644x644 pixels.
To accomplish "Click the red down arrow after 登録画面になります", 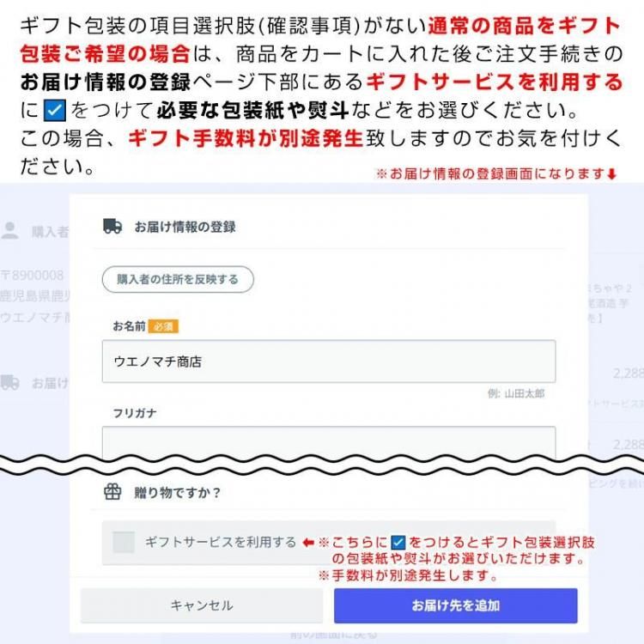I will point(612,174).
